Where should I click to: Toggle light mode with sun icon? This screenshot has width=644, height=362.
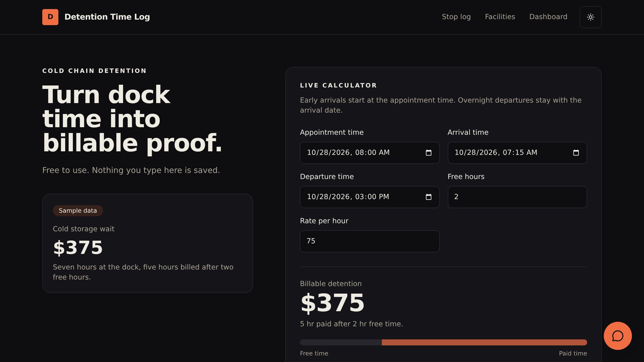(590, 17)
